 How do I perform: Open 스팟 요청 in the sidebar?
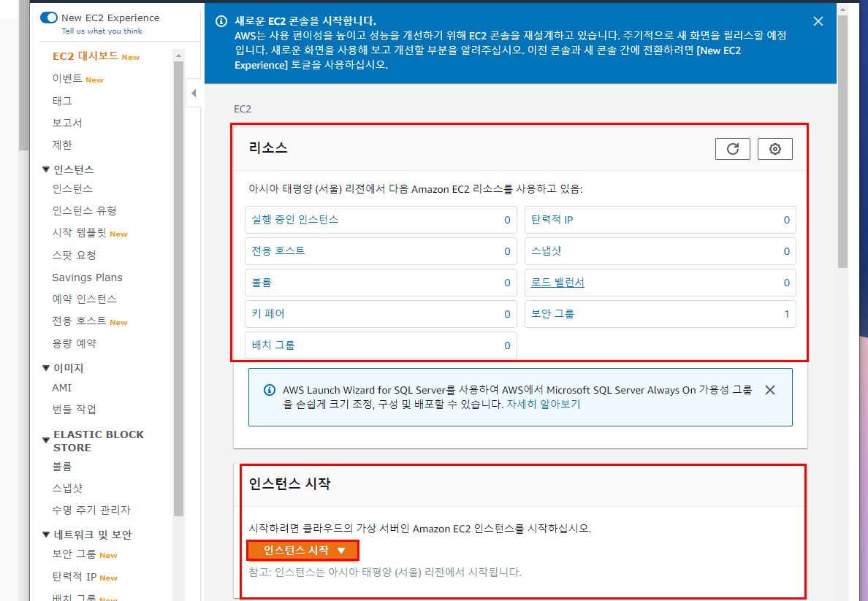point(75,255)
